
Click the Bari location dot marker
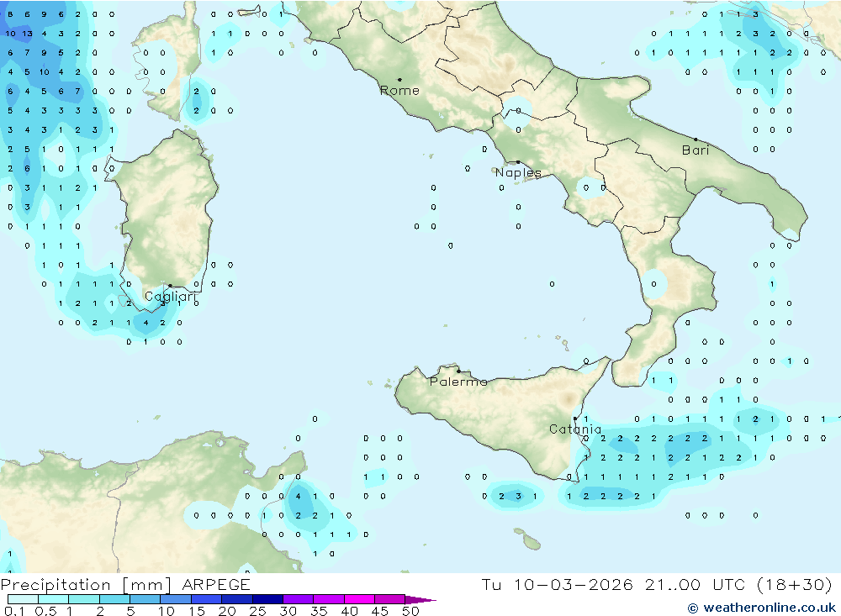click(x=696, y=140)
